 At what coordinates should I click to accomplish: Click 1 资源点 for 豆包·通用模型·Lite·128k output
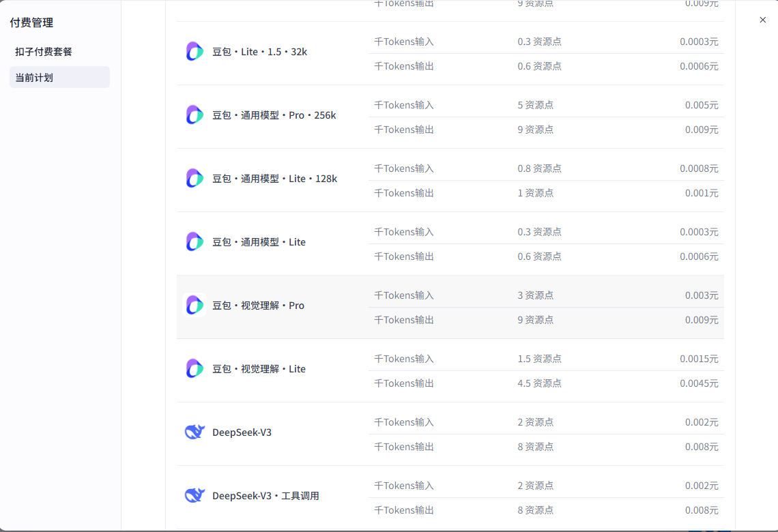[x=535, y=194]
